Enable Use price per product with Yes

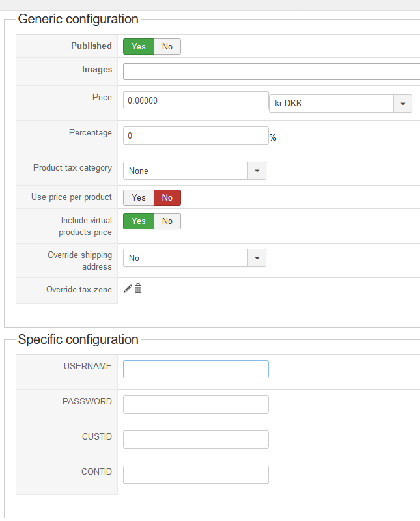point(139,197)
